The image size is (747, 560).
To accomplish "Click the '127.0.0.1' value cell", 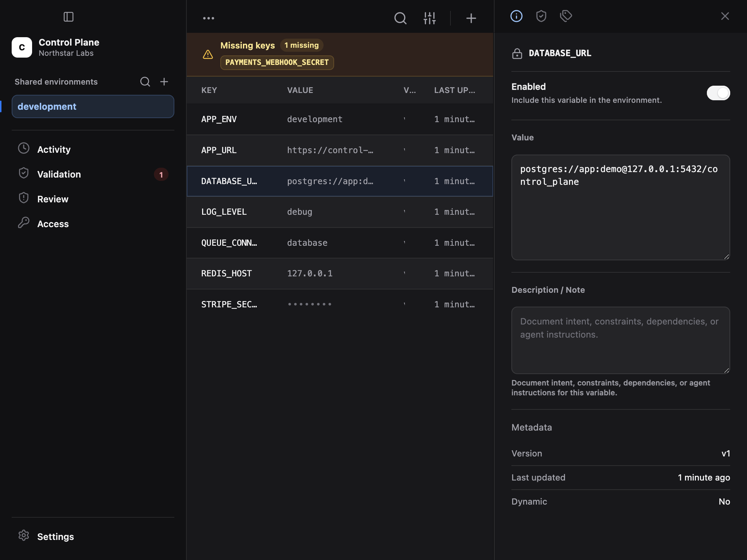I will pyautogui.click(x=310, y=273).
